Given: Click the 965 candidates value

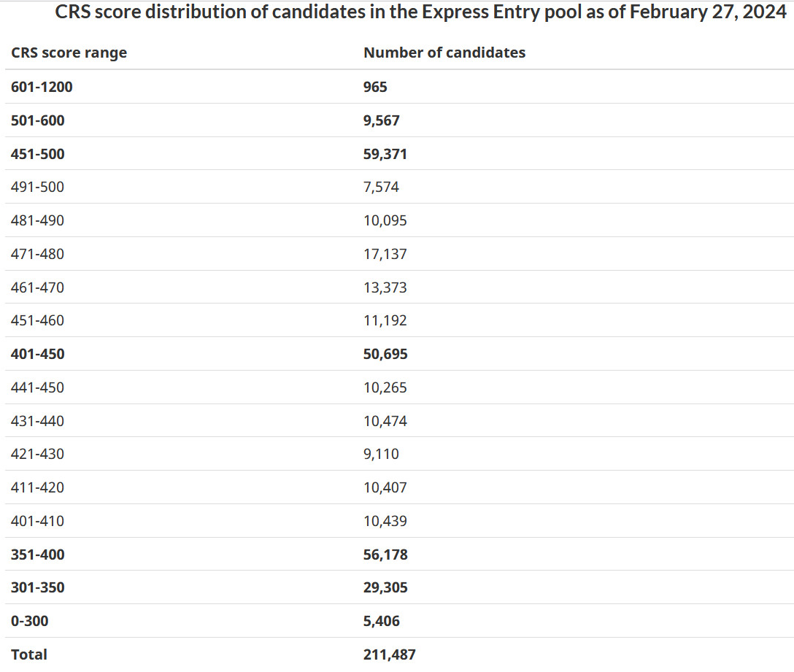Looking at the screenshot, I should click(375, 87).
